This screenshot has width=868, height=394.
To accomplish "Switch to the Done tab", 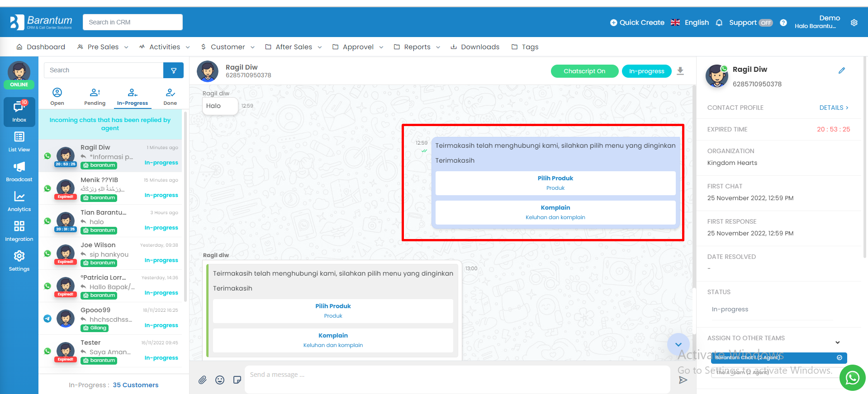I will (170, 97).
